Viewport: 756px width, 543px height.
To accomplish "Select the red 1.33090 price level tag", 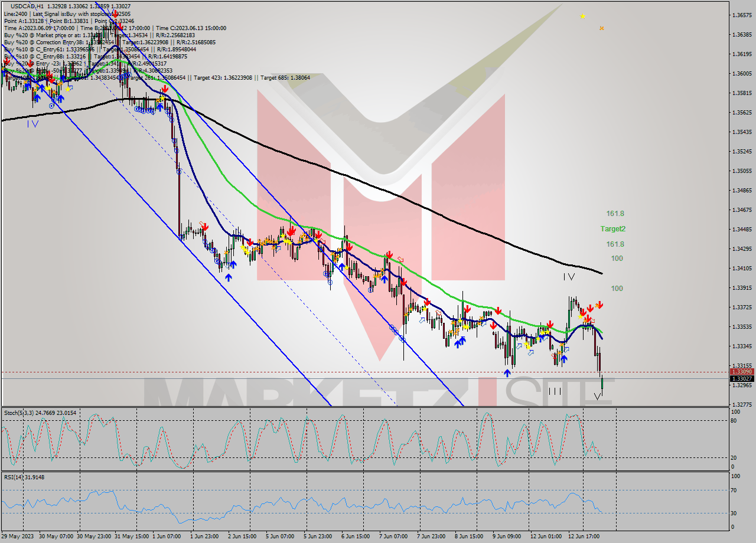I will [742, 372].
